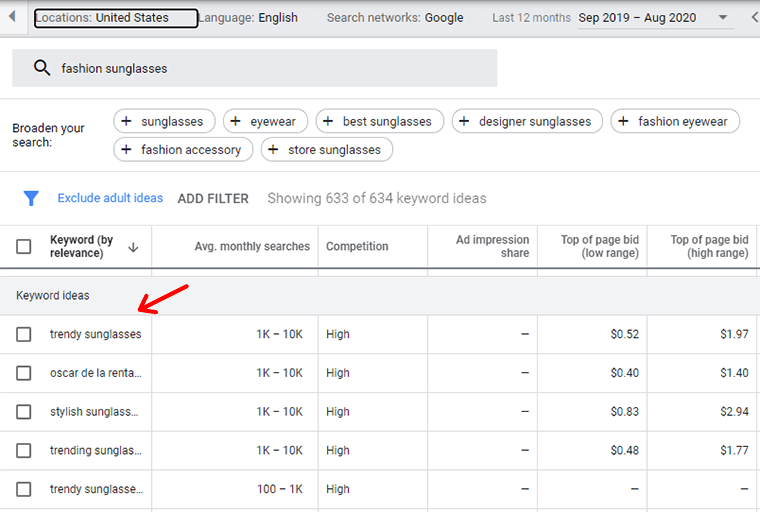Collapse panel with right-edge chevron icon

[x=755, y=17]
